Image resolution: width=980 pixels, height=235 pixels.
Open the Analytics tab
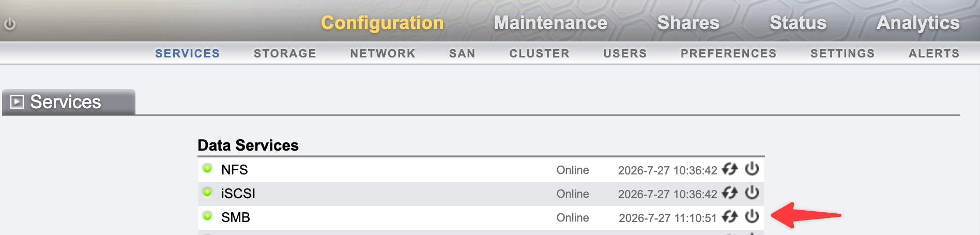coord(918,23)
